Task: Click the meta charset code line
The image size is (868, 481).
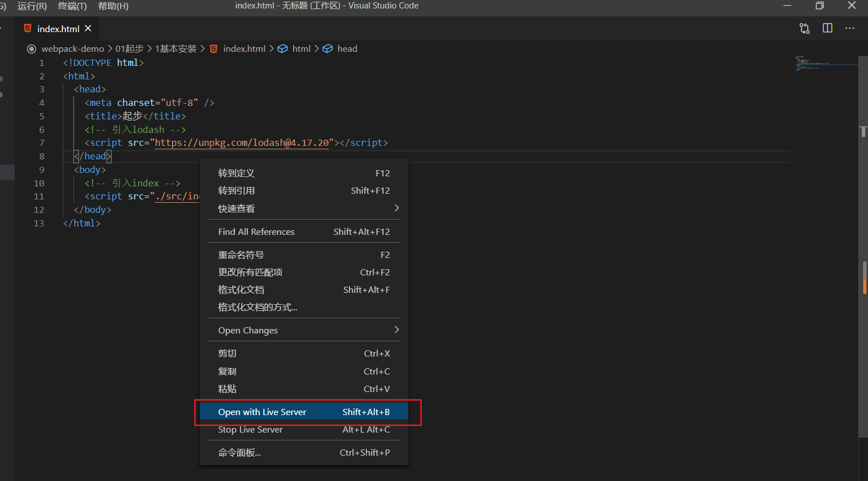Action: 149,103
